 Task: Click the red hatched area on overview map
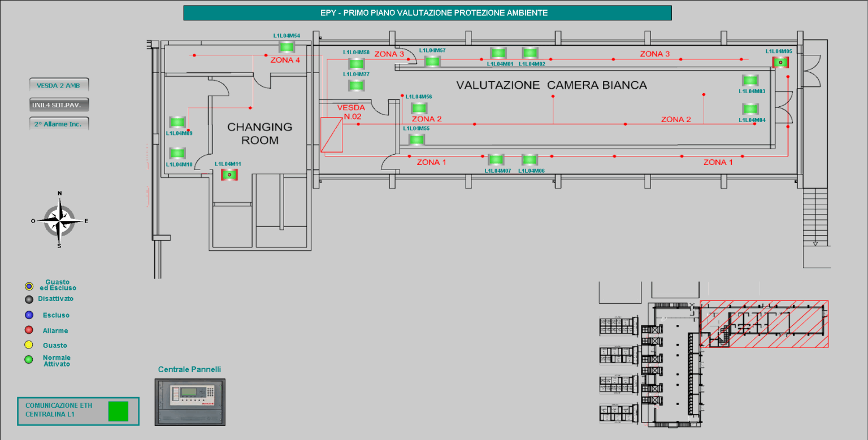click(765, 324)
